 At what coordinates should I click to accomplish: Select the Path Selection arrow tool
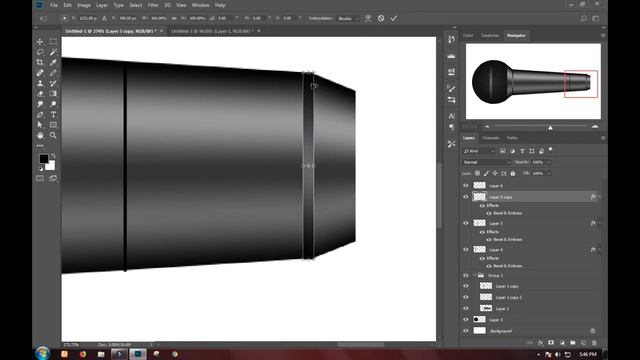coord(40,125)
